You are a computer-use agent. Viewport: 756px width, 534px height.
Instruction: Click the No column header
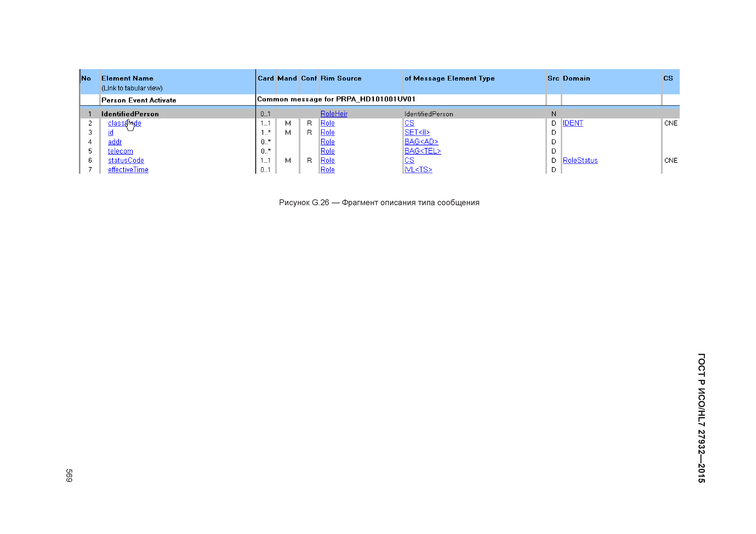[86, 78]
